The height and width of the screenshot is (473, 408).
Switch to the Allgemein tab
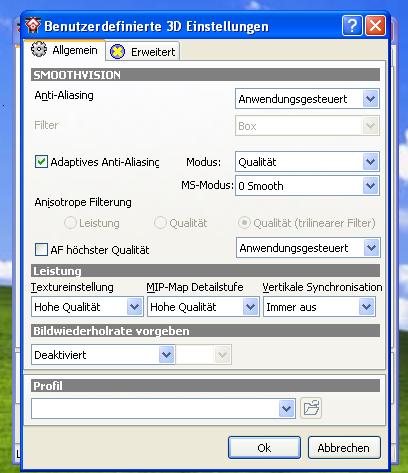(x=64, y=50)
